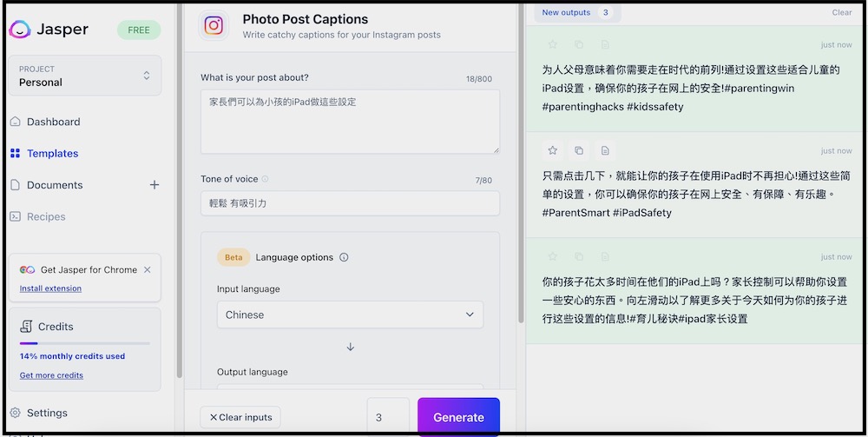The image size is (868, 437).
Task: Open Settings from the sidebar
Action: (x=47, y=414)
